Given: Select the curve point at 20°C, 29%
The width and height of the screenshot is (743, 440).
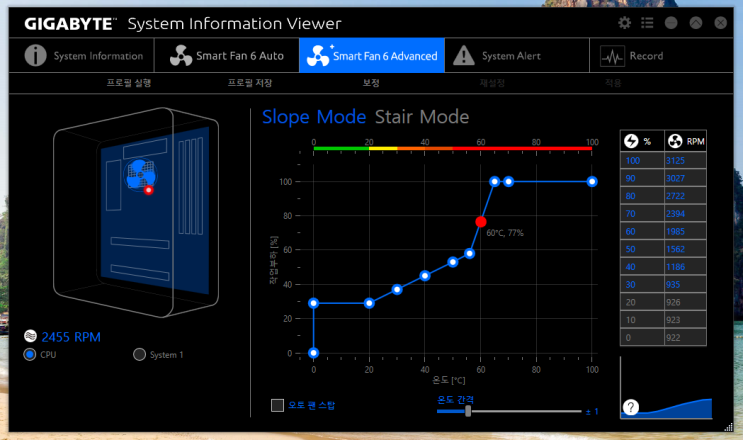Looking at the screenshot, I should [369, 303].
